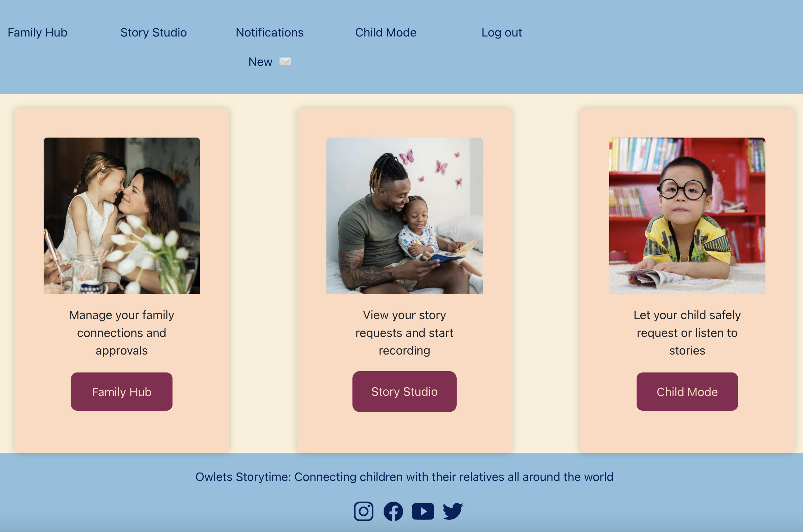Click the Child Mode nav link
The width and height of the screenshot is (803, 532).
tap(386, 33)
